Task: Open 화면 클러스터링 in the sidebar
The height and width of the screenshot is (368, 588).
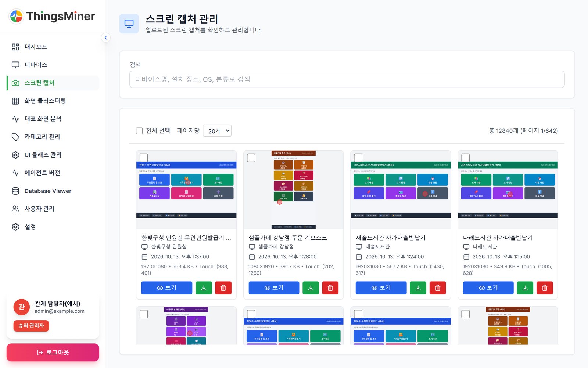Action: (53, 101)
